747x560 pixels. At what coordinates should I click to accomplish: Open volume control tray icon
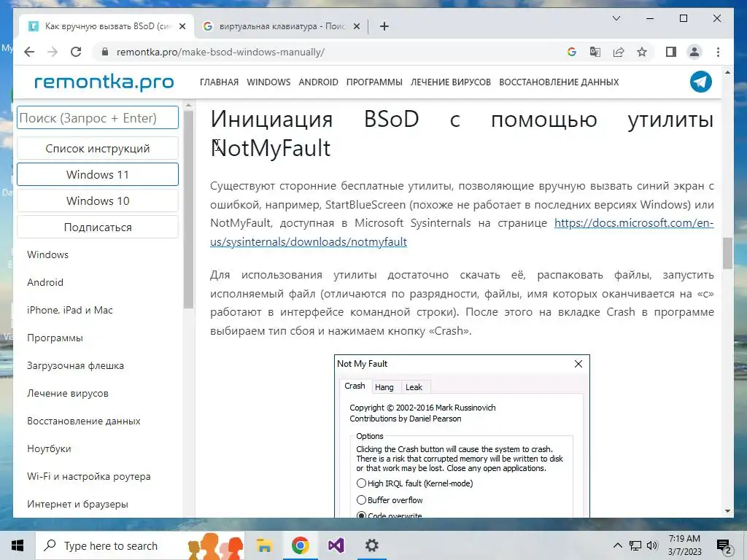coord(652,545)
